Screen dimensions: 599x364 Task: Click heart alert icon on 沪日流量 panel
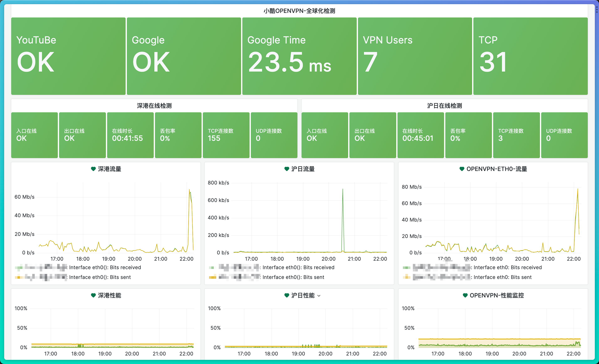coord(287,169)
